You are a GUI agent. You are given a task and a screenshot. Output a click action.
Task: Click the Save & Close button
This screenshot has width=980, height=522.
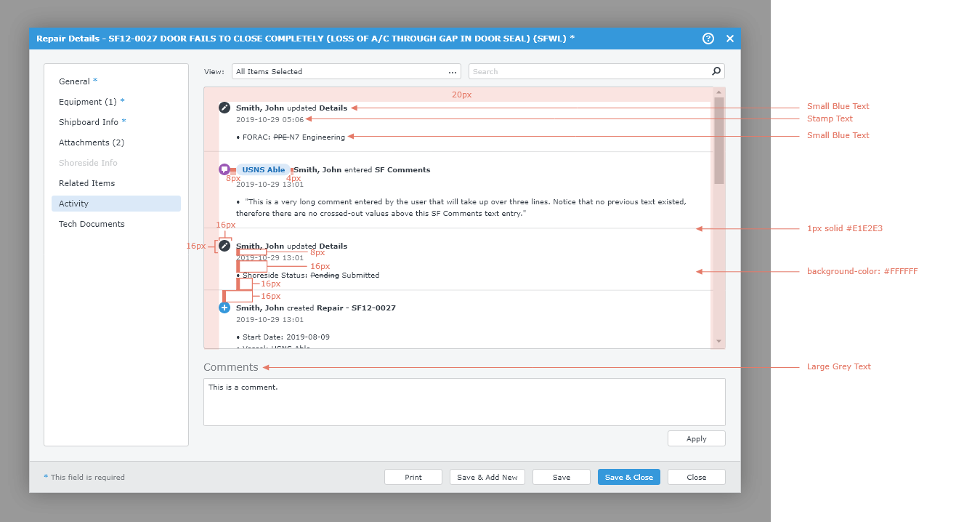(x=629, y=477)
